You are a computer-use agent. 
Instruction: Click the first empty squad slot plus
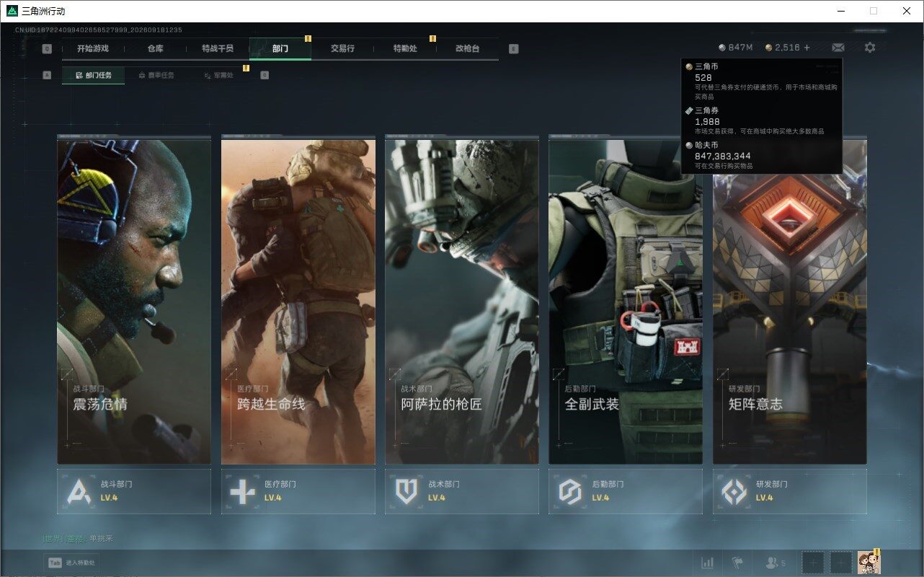pos(813,562)
